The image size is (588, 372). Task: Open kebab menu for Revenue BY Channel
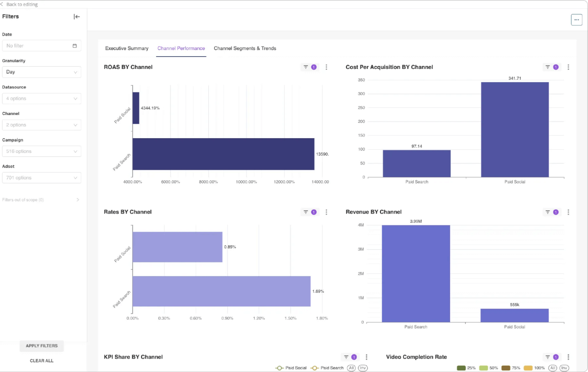568,212
